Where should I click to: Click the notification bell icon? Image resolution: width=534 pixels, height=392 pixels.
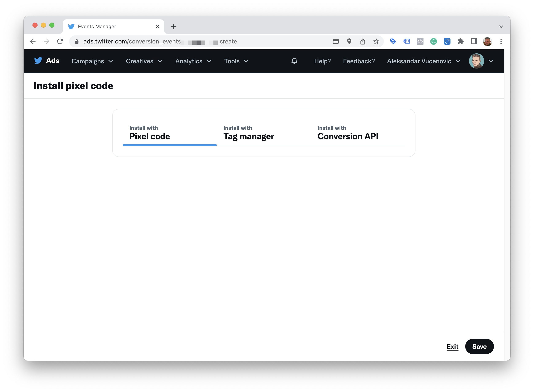click(x=294, y=61)
